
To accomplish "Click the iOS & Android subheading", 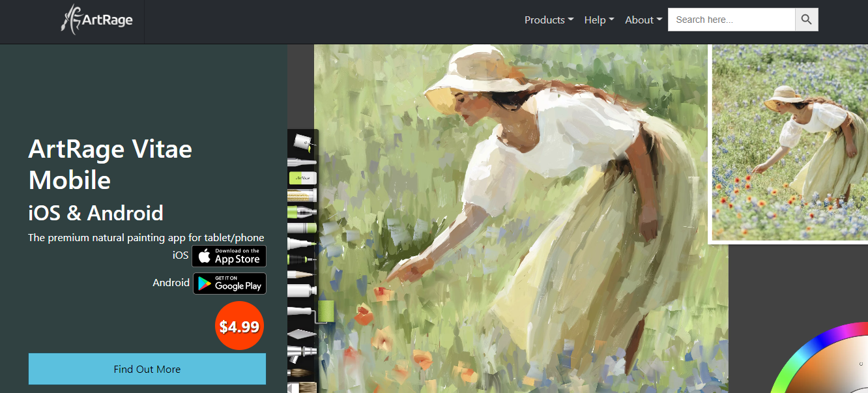I will coord(96,212).
